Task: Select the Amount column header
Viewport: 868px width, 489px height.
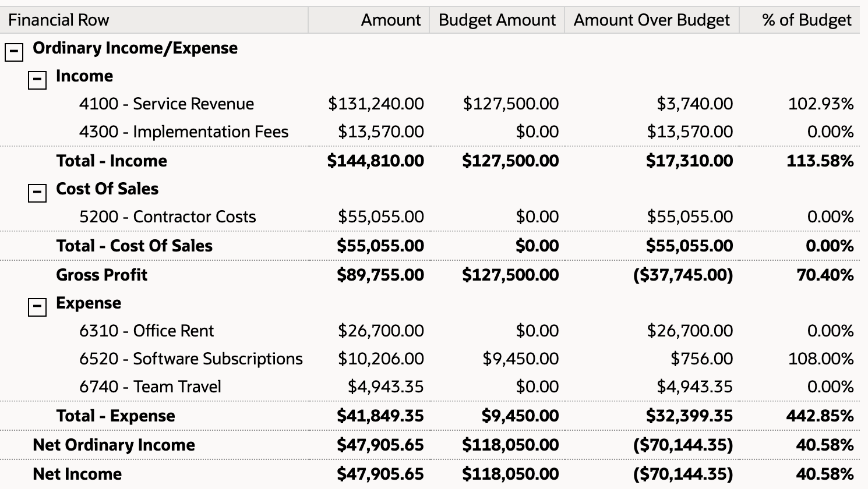Action: (369, 20)
